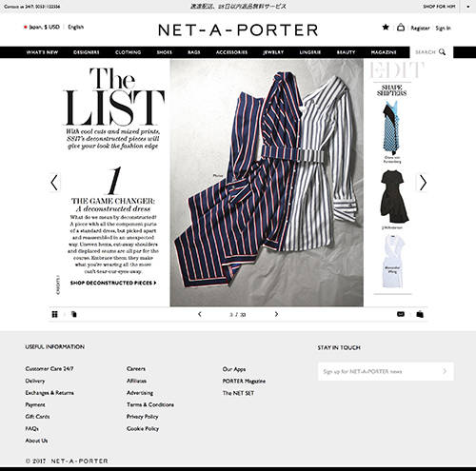
Task: Open the English language selector
Action: click(76, 27)
